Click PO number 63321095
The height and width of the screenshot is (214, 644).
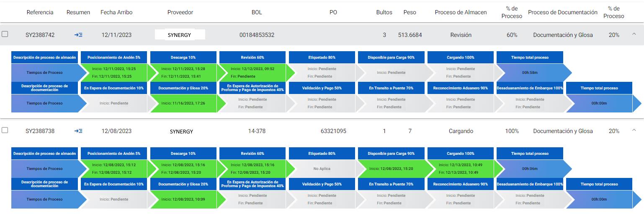[333, 131]
